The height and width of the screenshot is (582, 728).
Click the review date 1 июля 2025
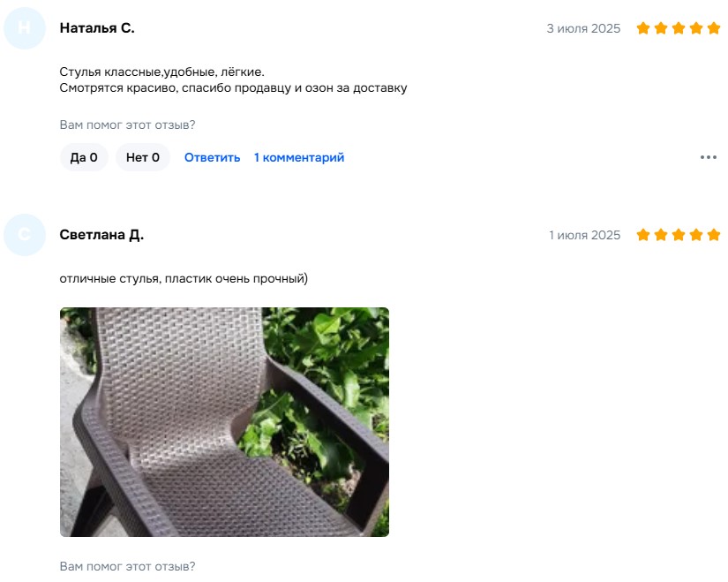(x=584, y=235)
